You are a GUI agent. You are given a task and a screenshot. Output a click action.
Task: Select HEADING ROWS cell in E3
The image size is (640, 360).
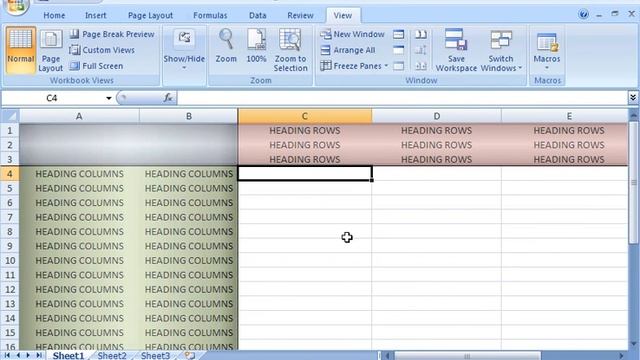point(569,159)
